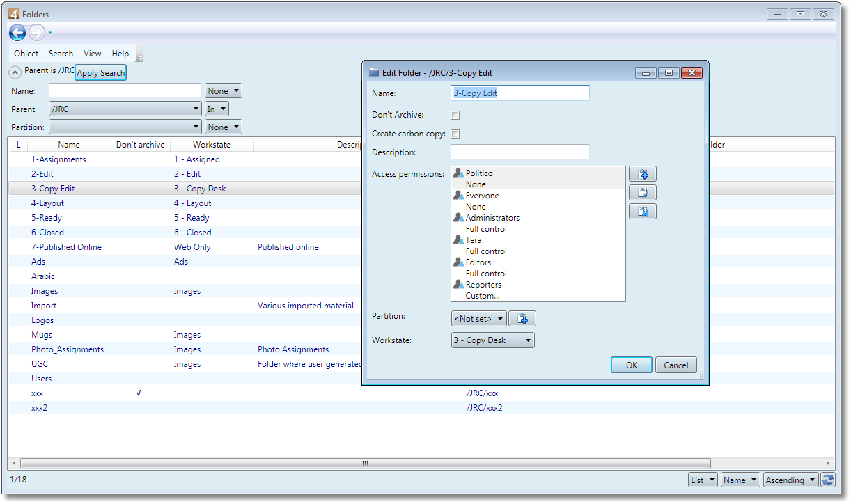Click the horizontal scrollbar left arrow
The width and height of the screenshot is (851, 504).
coord(15,464)
